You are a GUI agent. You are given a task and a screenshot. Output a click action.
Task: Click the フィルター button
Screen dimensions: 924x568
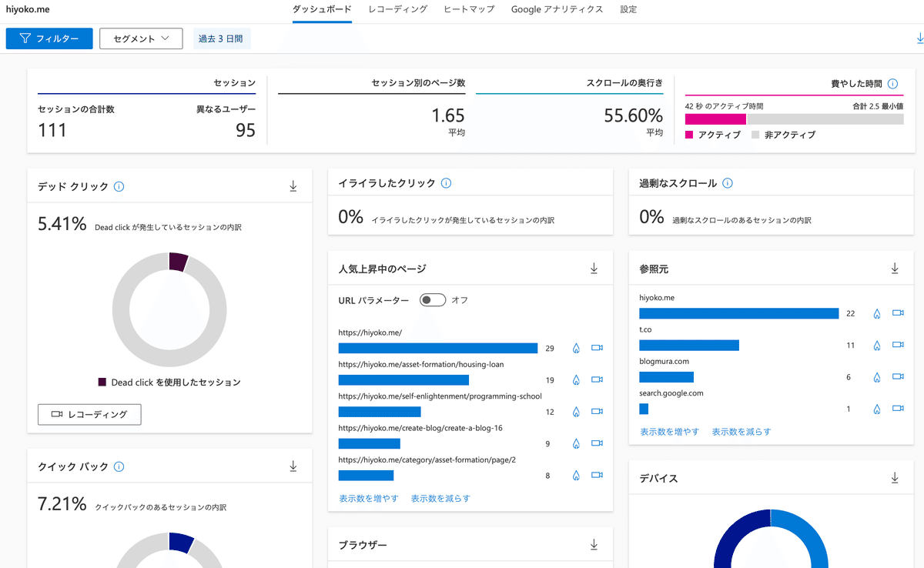[x=49, y=38]
